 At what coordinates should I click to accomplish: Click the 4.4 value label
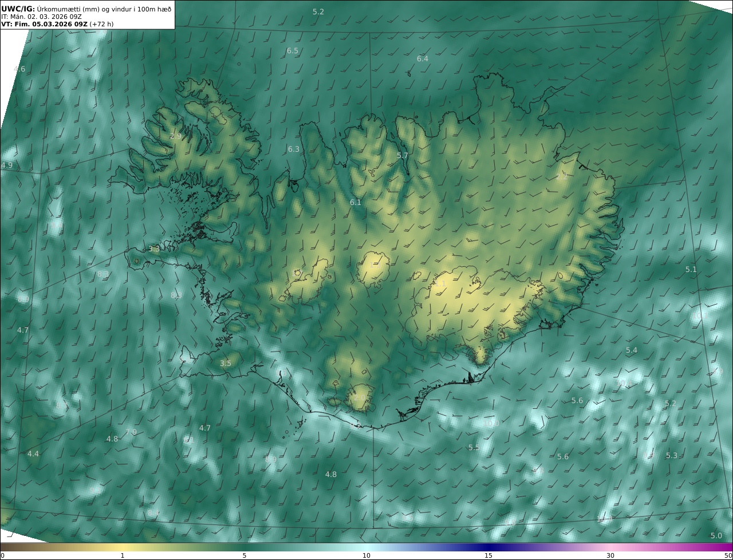pos(33,454)
